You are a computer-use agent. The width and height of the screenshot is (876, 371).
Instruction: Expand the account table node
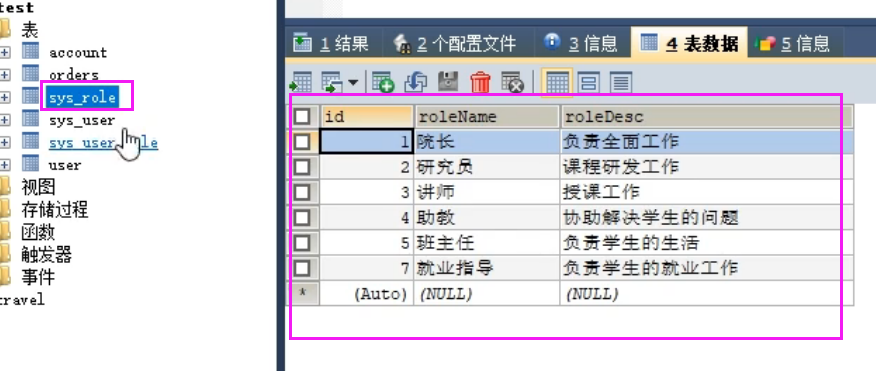[4, 53]
